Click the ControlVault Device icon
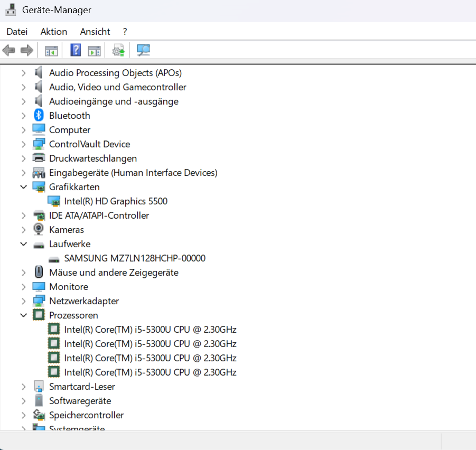This screenshot has width=476, height=450. [39, 144]
